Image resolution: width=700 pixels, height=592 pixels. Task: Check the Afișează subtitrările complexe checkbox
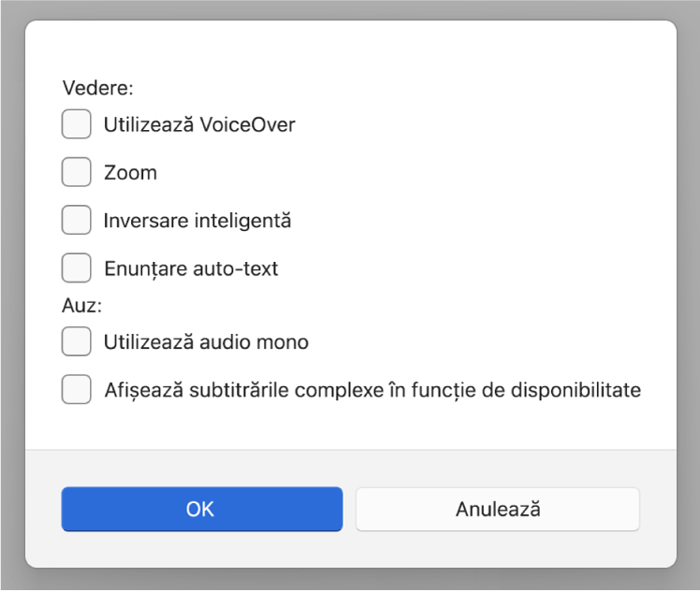77,390
